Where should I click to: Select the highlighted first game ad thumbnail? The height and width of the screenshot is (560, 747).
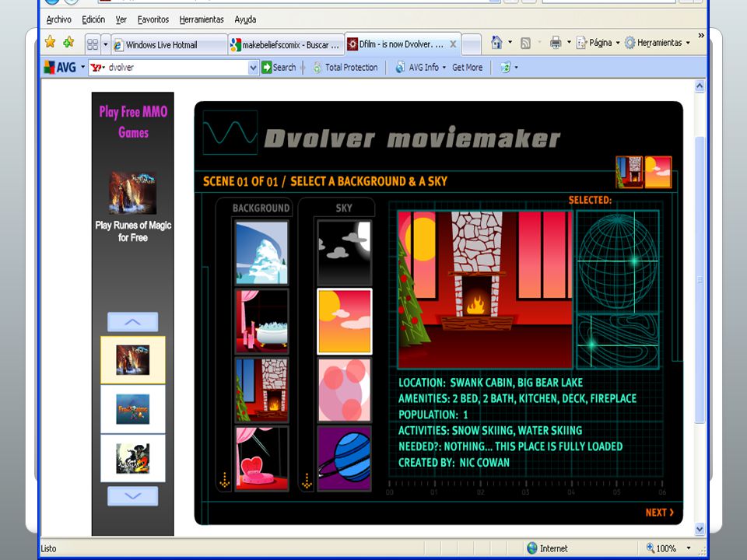tap(133, 360)
